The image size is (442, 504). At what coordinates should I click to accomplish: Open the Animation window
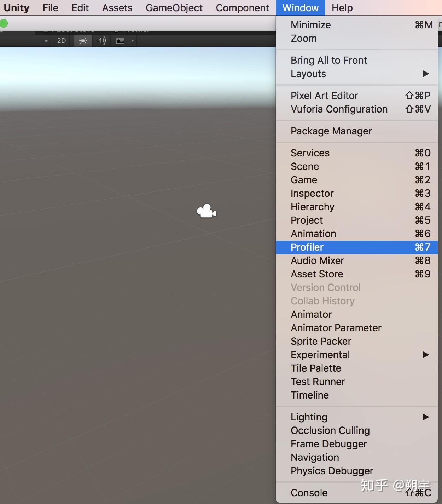click(x=357, y=234)
